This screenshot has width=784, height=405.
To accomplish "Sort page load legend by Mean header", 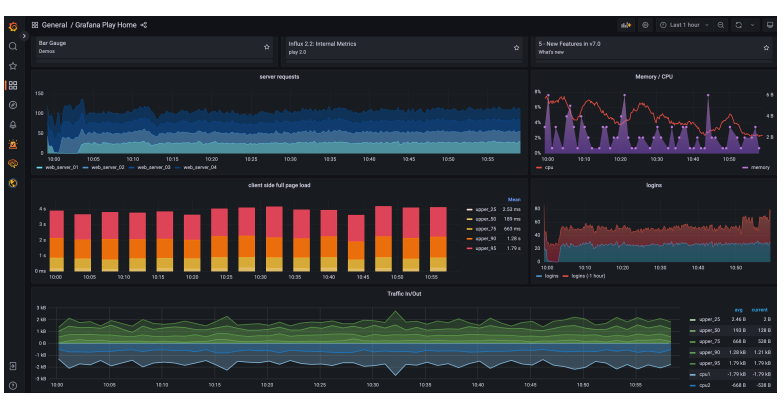I will (514, 200).
